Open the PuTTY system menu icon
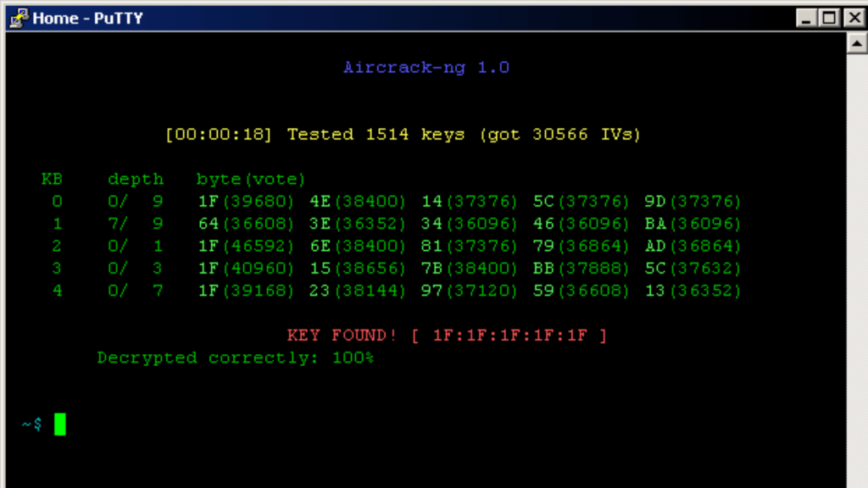 [x=19, y=19]
